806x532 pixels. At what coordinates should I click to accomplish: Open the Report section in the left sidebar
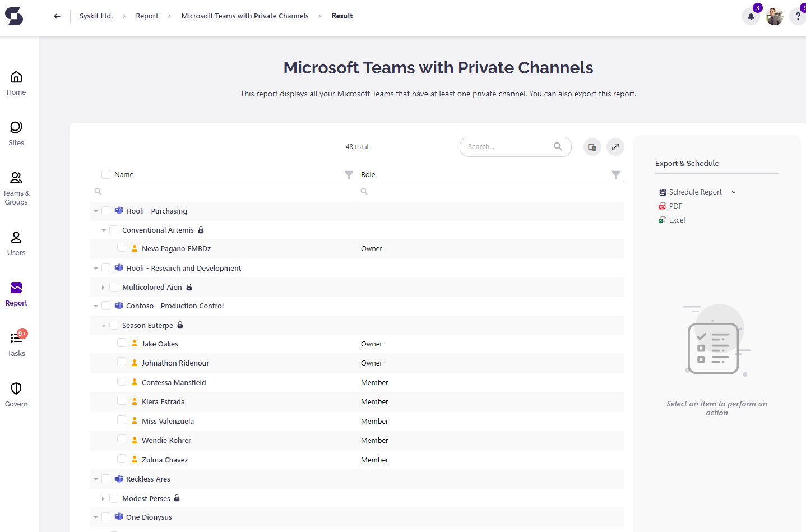coord(16,293)
